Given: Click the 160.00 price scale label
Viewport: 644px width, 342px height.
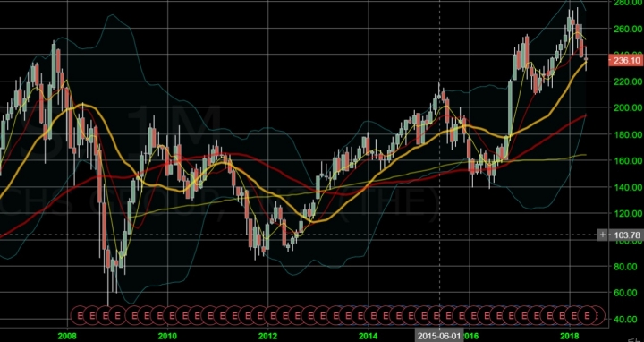Looking at the screenshot, I should (x=627, y=161).
